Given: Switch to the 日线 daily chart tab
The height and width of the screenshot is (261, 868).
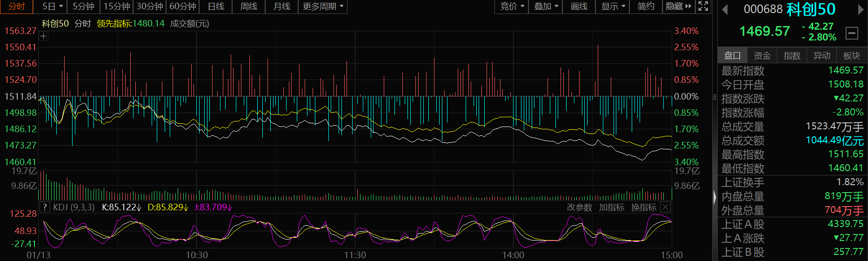Looking at the screenshot, I should (216, 7).
